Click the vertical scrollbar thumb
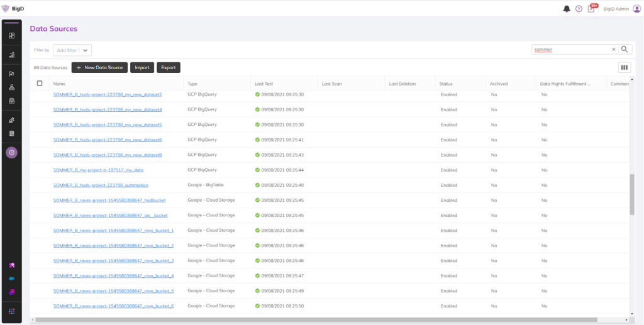Screen dimensions: 644x325 tap(631, 194)
